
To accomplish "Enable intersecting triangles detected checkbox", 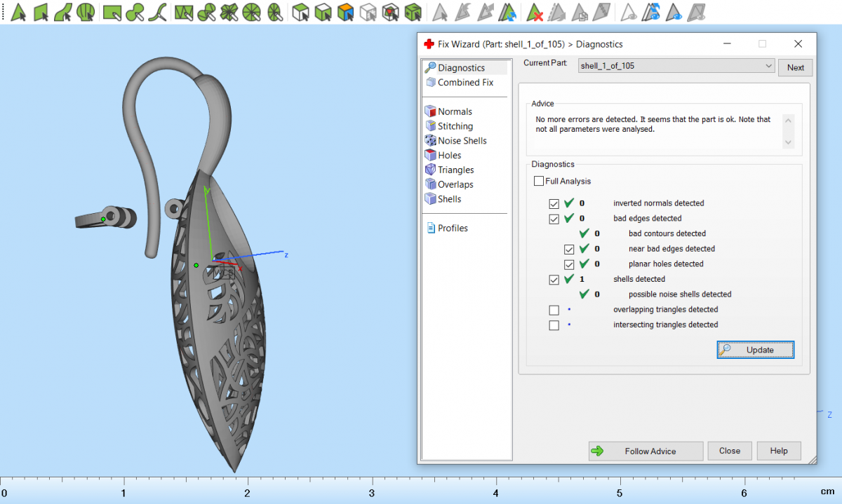I will point(554,325).
